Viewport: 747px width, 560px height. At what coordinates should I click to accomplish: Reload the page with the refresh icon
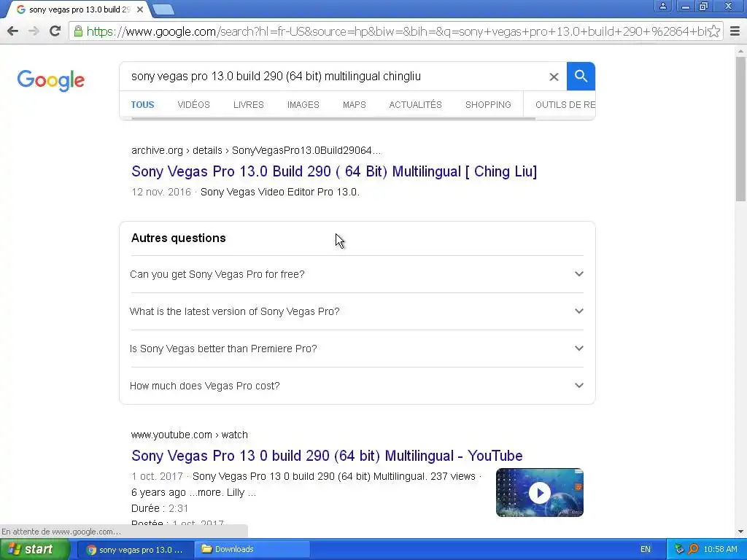point(55,31)
